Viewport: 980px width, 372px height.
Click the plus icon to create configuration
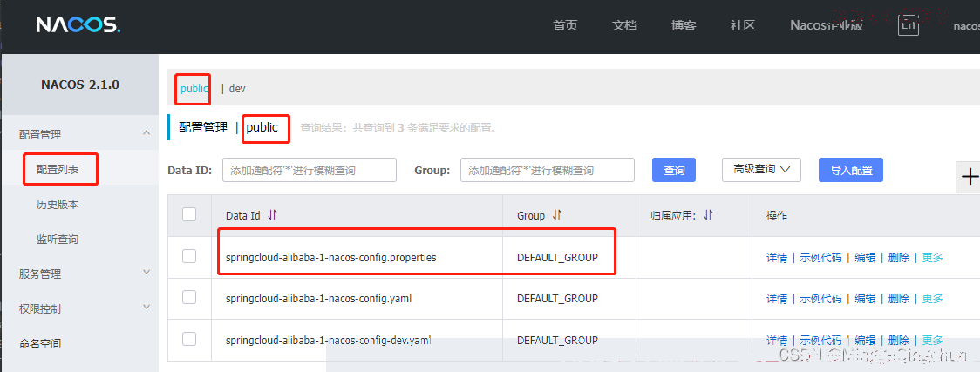click(x=970, y=177)
